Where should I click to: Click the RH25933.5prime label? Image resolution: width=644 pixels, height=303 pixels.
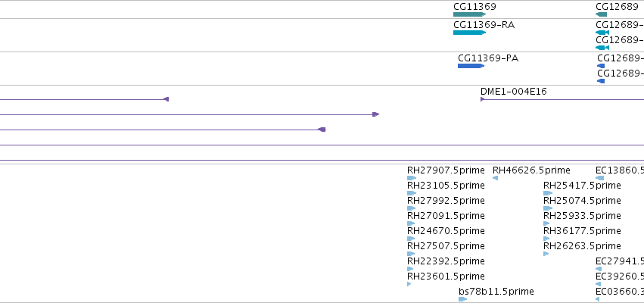tap(582, 215)
